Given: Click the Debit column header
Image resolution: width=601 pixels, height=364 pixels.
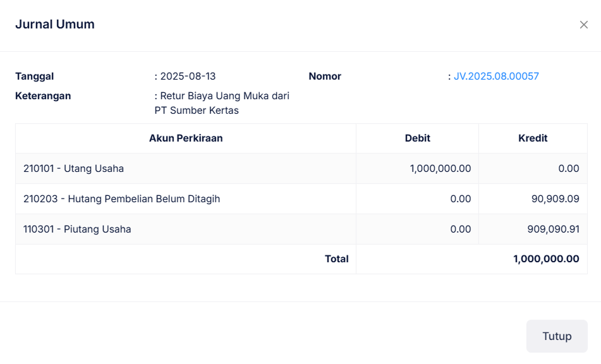Looking at the screenshot, I should tap(417, 138).
